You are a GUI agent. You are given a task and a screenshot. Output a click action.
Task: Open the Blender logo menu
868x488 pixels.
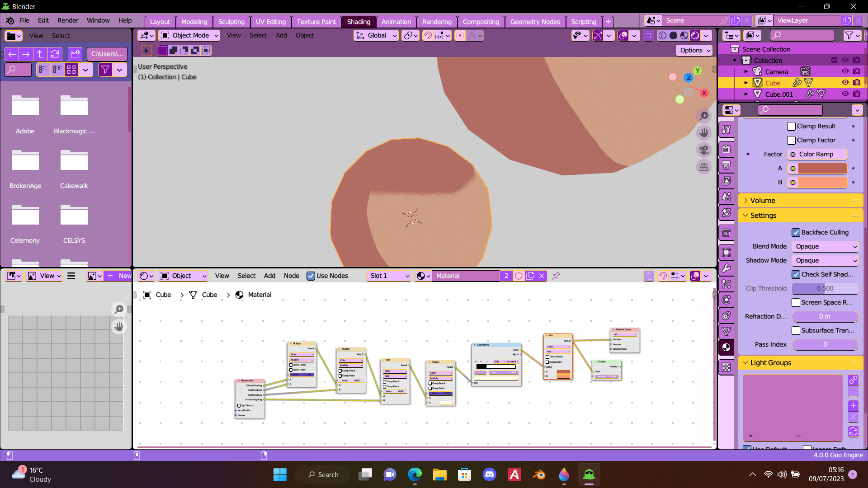tap(9, 21)
